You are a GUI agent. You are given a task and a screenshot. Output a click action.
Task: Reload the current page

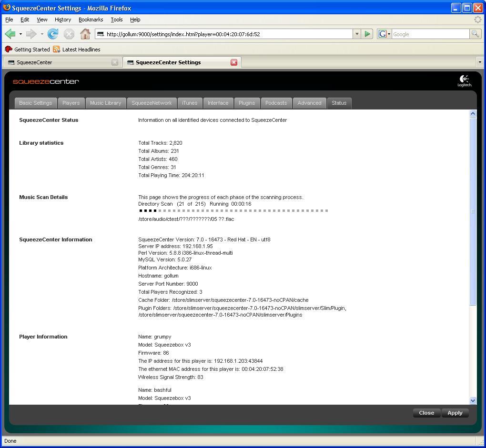click(x=53, y=34)
